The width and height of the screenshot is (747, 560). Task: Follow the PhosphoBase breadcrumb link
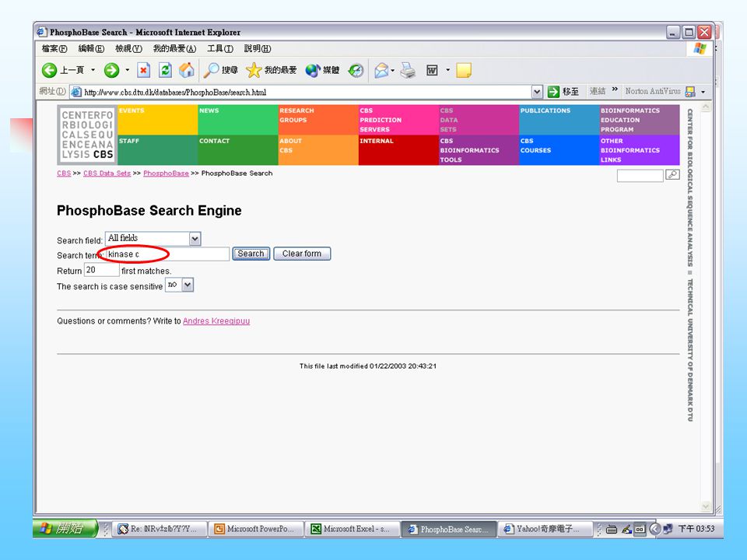pos(166,173)
